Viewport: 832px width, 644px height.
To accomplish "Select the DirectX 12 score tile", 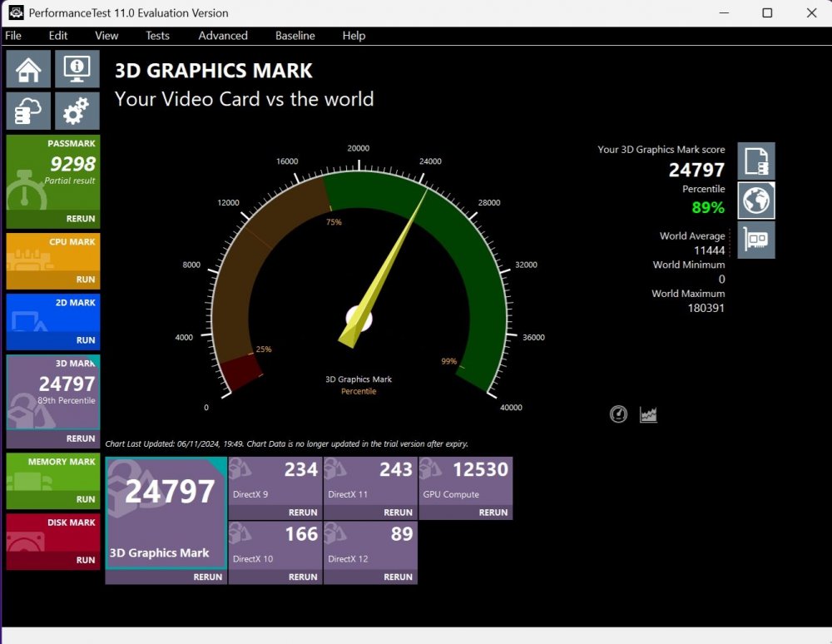I will coord(370,545).
